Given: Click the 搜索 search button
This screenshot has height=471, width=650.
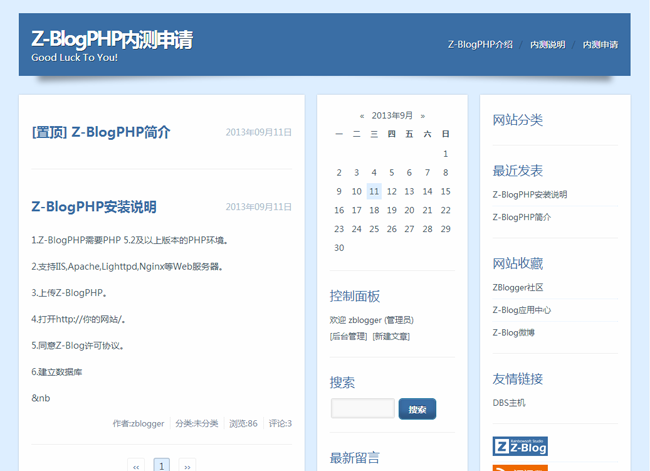Looking at the screenshot, I should click(x=417, y=409).
